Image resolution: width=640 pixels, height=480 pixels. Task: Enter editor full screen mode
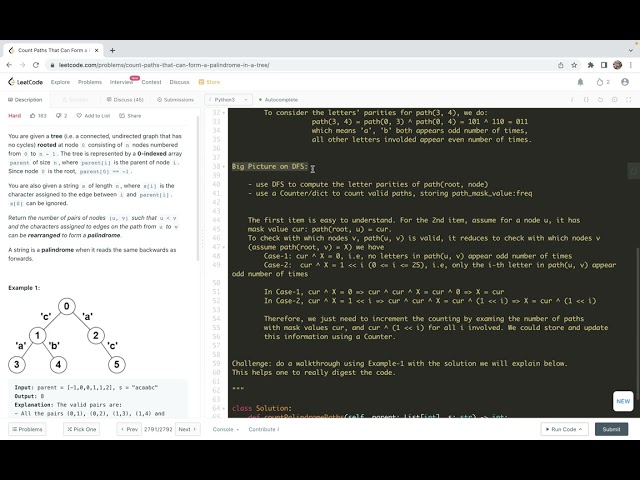629,100
